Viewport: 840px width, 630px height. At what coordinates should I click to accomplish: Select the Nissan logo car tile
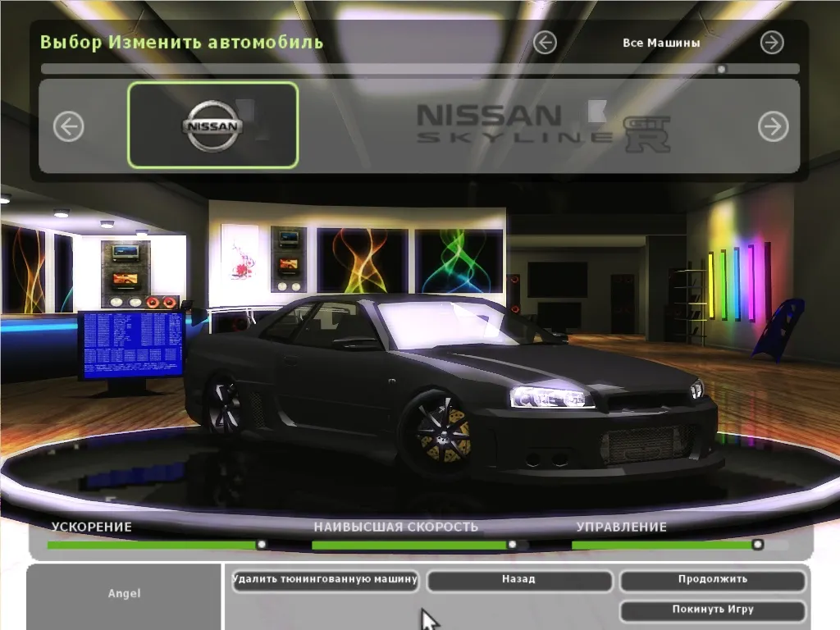(212, 126)
